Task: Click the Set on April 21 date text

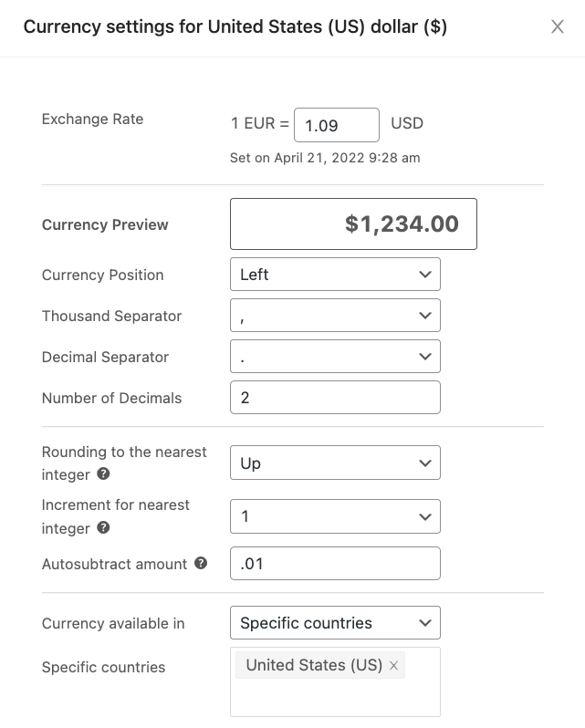Action: (325, 158)
